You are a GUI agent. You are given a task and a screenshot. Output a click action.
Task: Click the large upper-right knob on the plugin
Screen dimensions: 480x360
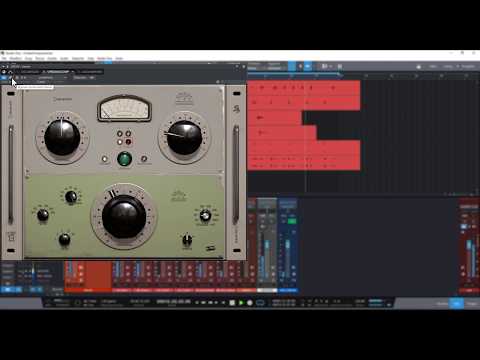pyautogui.click(x=184, y=138)
